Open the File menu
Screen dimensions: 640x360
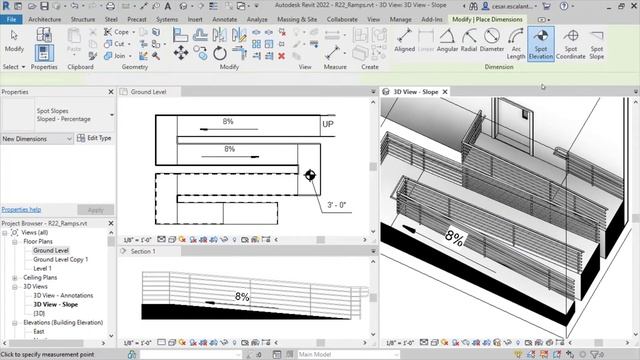click(11, 19)
